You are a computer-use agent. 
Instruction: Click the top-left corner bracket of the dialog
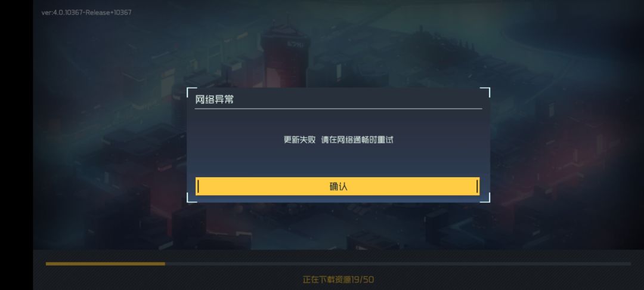pyautogui.click(x=191, y=92)
